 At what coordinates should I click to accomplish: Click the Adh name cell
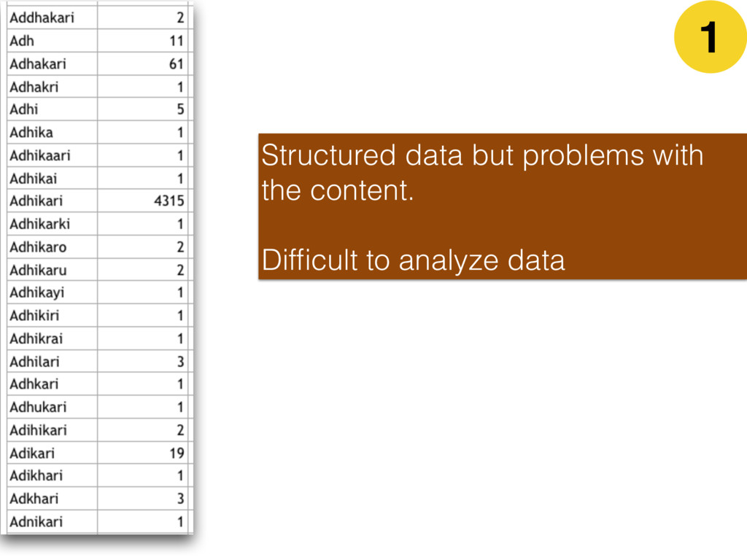tap(53, 41)
